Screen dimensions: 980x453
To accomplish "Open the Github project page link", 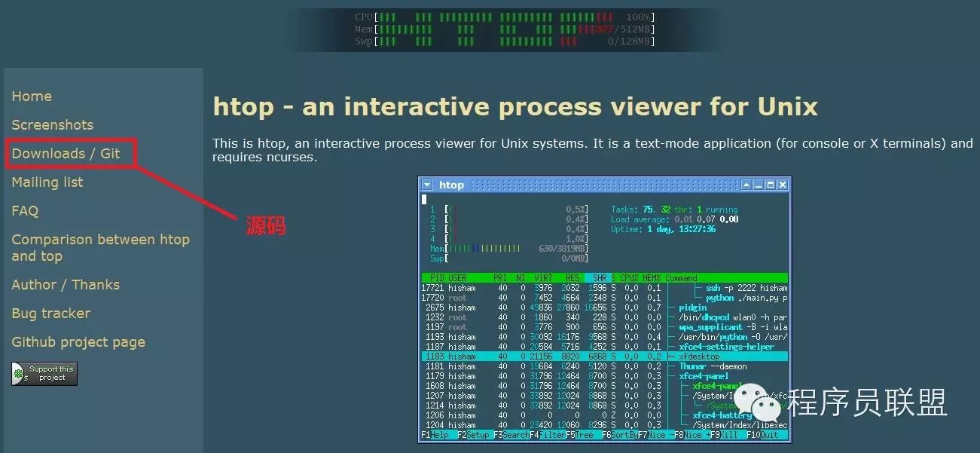I will [78, 342].
